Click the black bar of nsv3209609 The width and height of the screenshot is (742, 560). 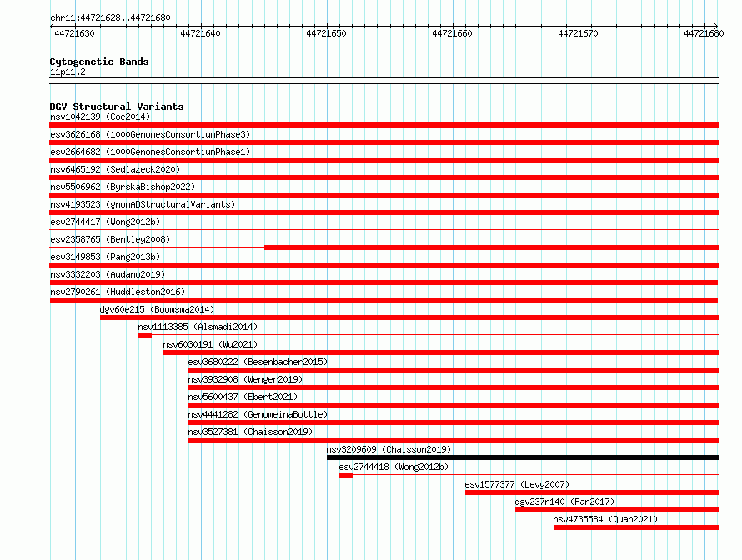[x=523, y=457]
